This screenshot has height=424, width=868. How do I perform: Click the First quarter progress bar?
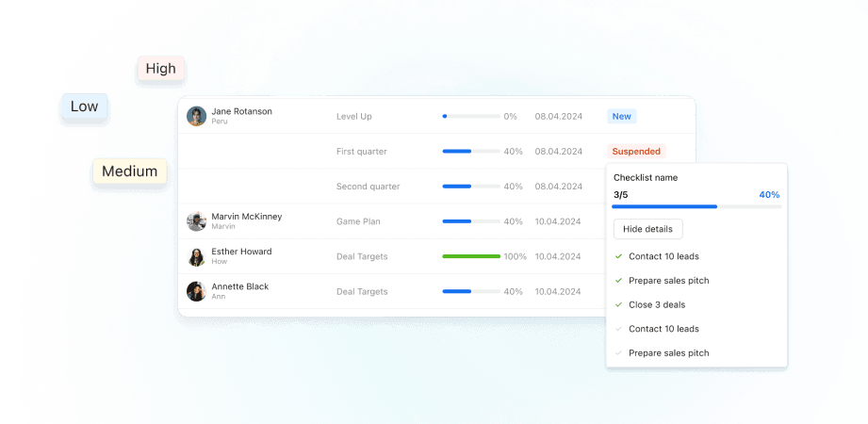(471, 151)
